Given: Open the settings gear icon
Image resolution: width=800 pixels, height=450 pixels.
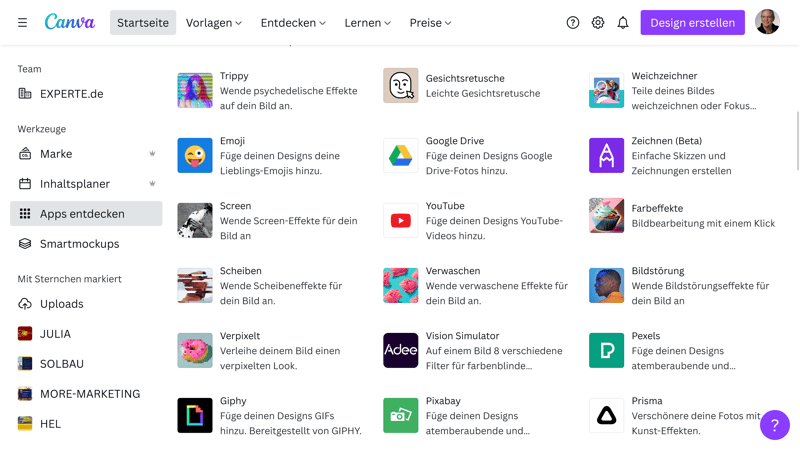Looking at the screenshot, I should [x=598, y=22].
